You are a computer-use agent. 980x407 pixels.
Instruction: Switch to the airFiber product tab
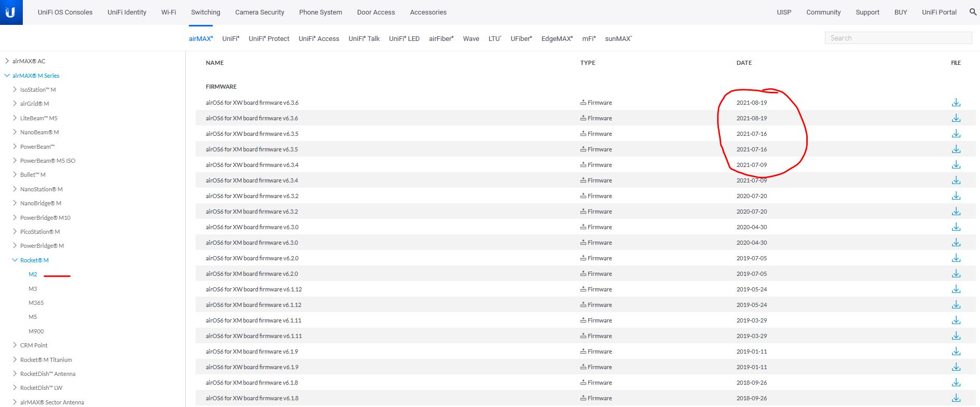point(441,38)
